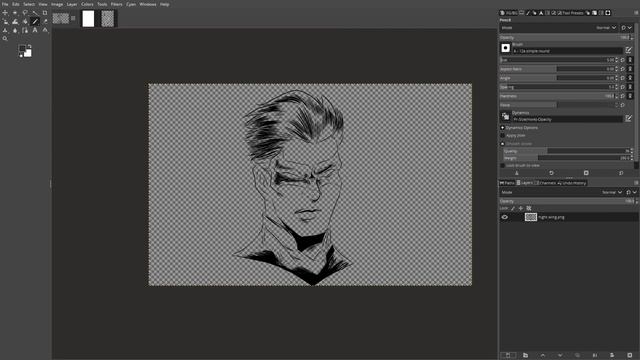
Task: Select the Free Select lasso tool
Action: point(25,13)
